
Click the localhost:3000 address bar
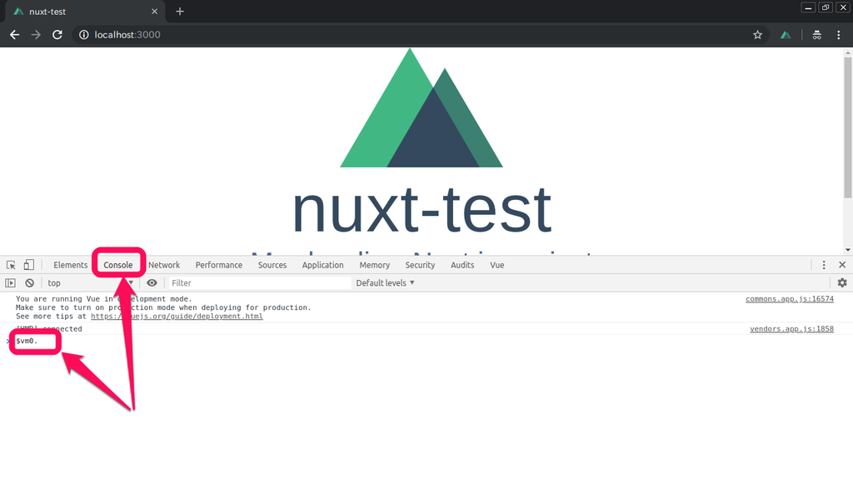419,35
